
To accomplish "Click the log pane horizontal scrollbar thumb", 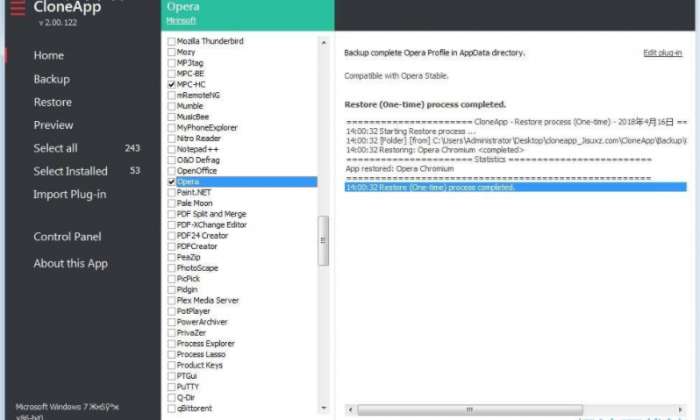I will point(470,410).
